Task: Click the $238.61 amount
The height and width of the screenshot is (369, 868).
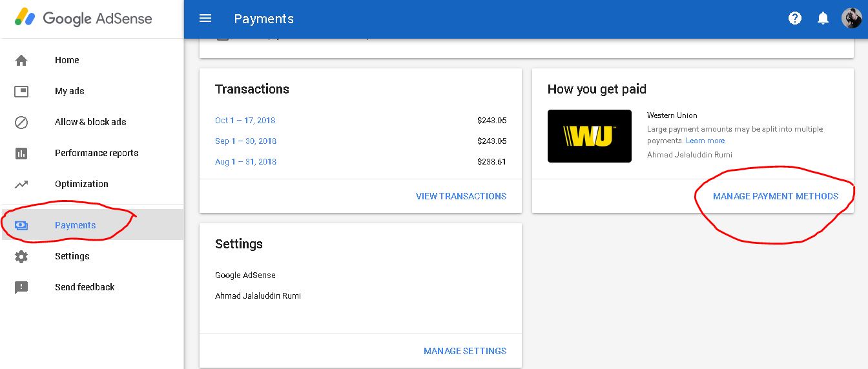Action: click(x=492, y=162)
